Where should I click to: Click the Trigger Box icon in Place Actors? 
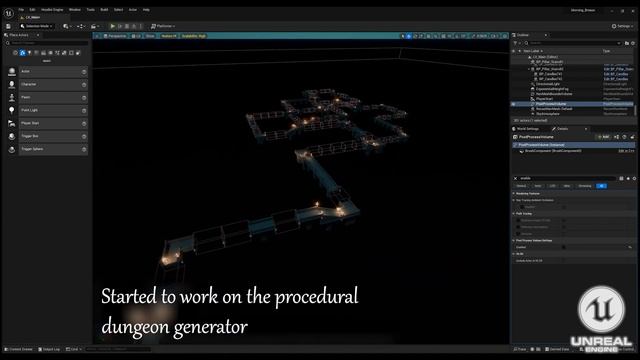[12, 136]
